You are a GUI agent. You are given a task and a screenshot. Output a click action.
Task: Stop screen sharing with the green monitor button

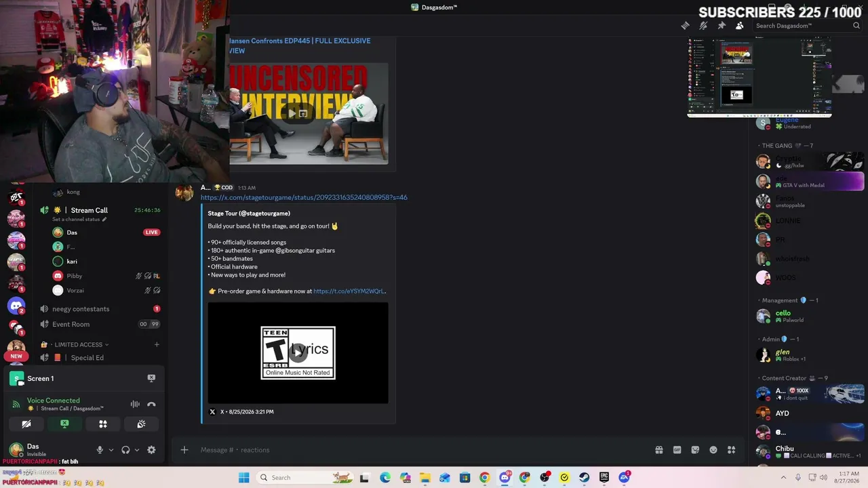pyautogui.click(x=64, y=424)
